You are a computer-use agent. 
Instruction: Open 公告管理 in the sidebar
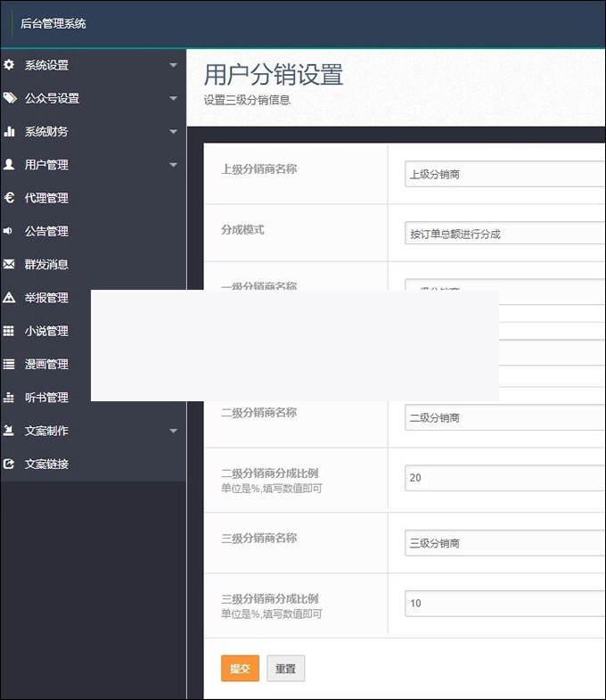point(46,231)
